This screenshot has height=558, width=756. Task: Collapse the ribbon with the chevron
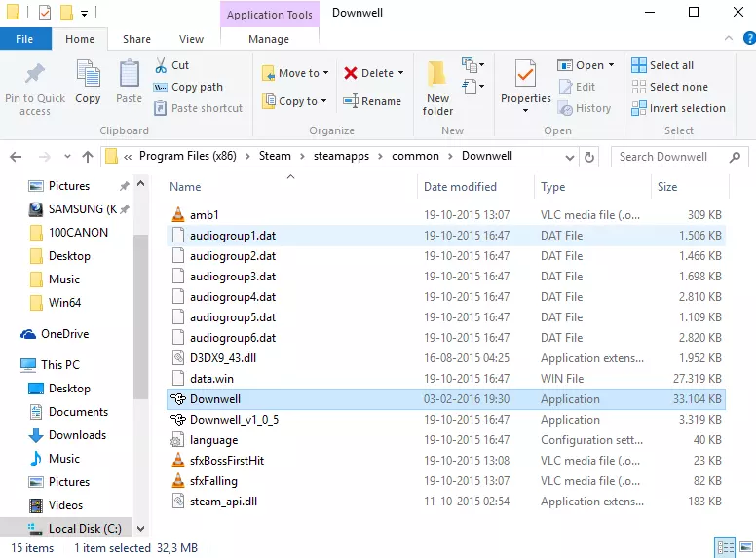tap(729, 38)
